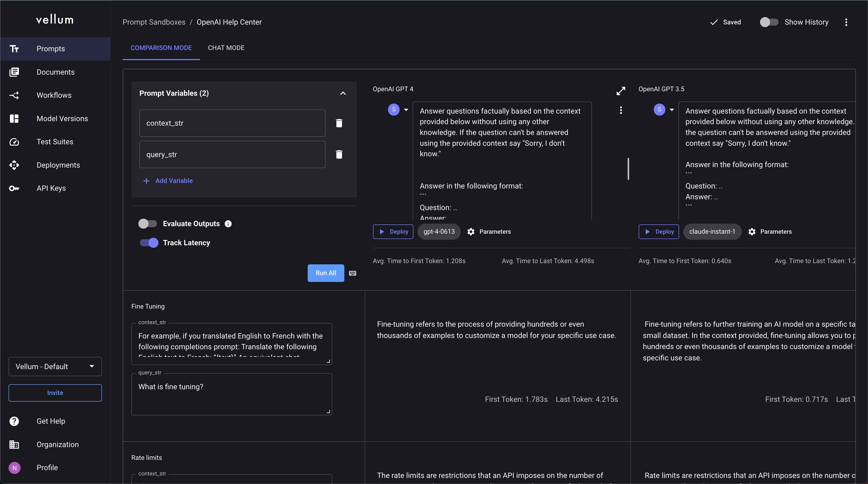This screenshot has width=868, height=484.
Task: Open the Test Suites gauge icon
Action: [14, 141]
